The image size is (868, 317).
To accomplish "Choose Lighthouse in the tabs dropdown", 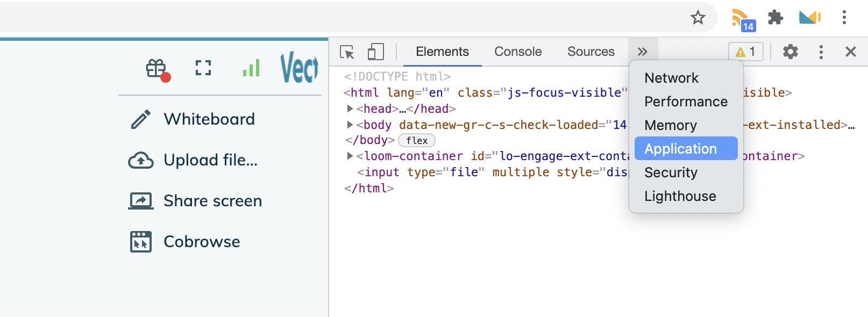I will coord(680,196).
